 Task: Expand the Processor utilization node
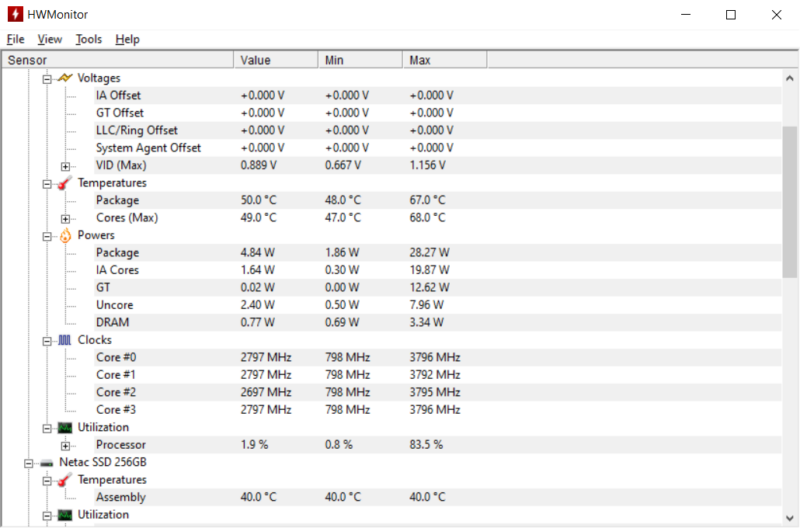[x=66, y=445]
